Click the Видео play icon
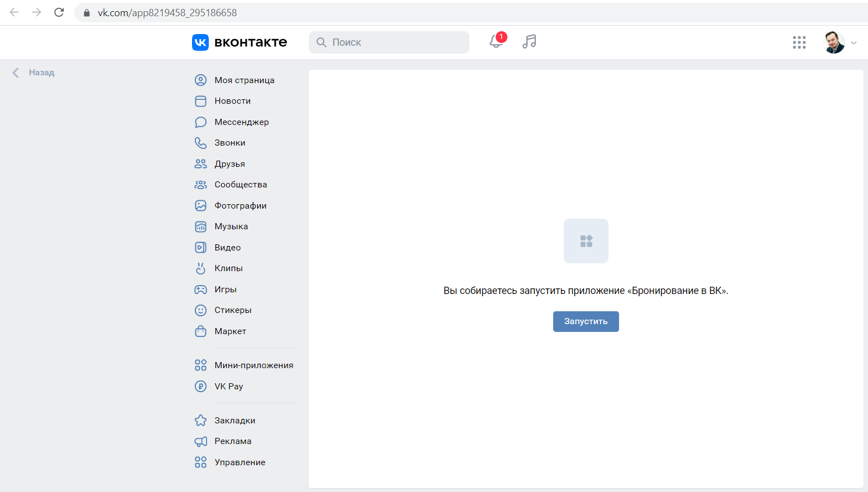Image resolution: width=868 pixels, height=492 pixels. click(200, 248)
